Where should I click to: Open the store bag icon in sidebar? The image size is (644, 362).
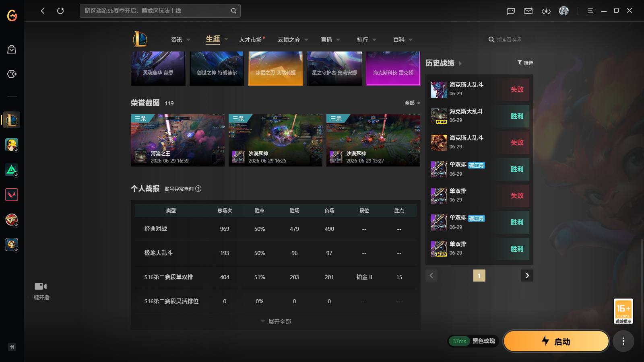12,49
